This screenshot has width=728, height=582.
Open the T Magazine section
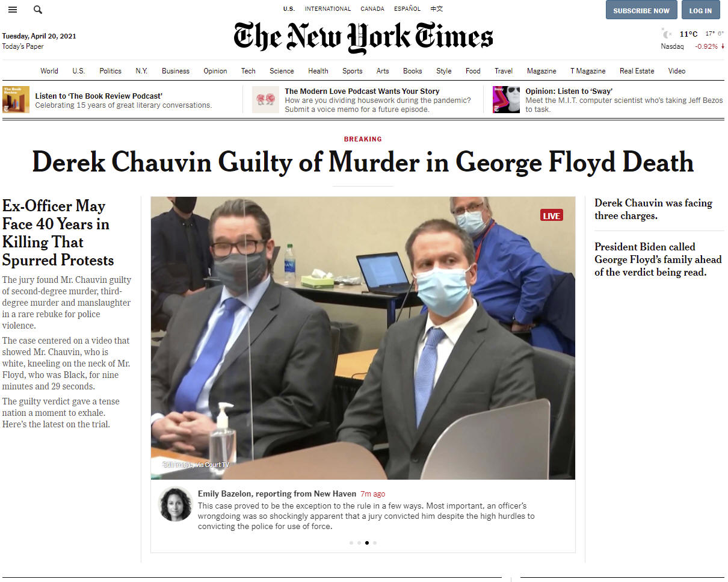click(588, 71)
